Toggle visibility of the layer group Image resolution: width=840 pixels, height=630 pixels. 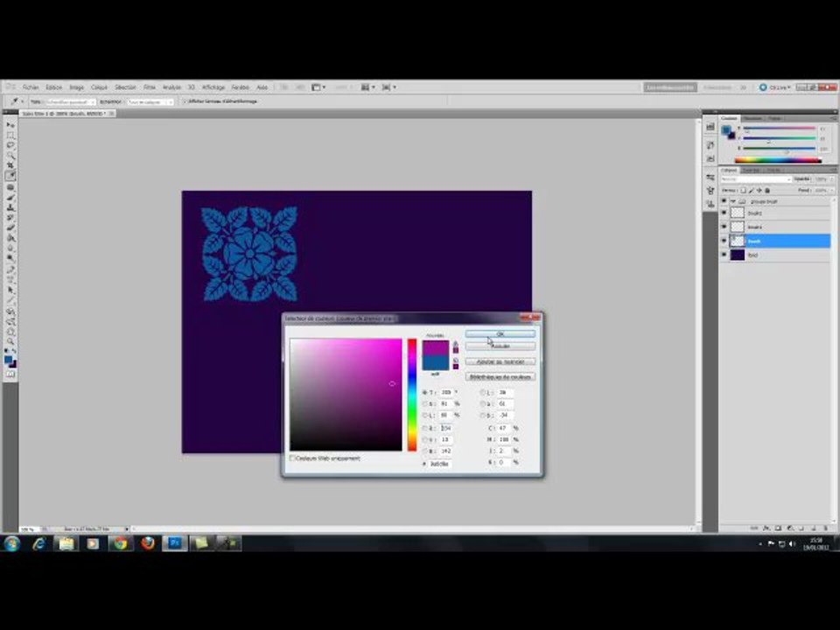(x=724, y=201)
